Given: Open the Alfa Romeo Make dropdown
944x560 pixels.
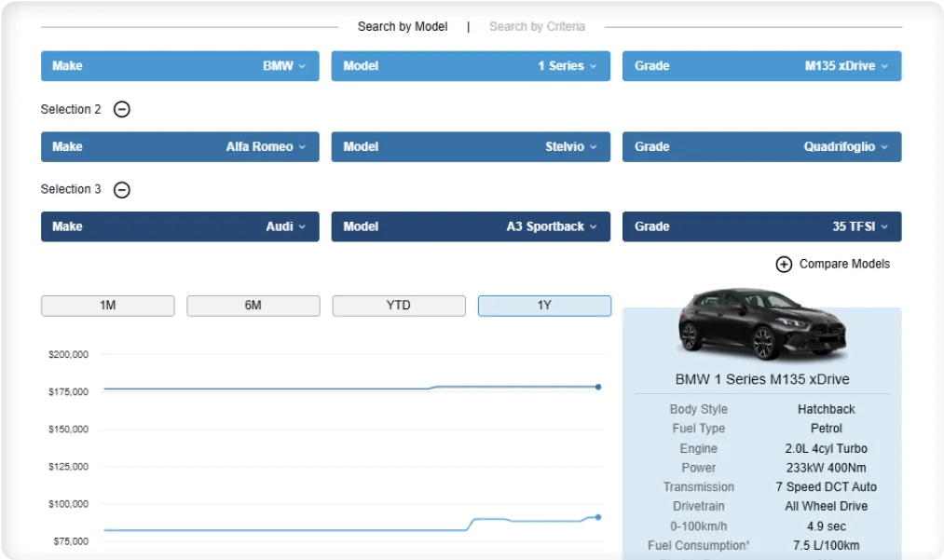Looking at the screenshot, I should click(x=180, y=147).
